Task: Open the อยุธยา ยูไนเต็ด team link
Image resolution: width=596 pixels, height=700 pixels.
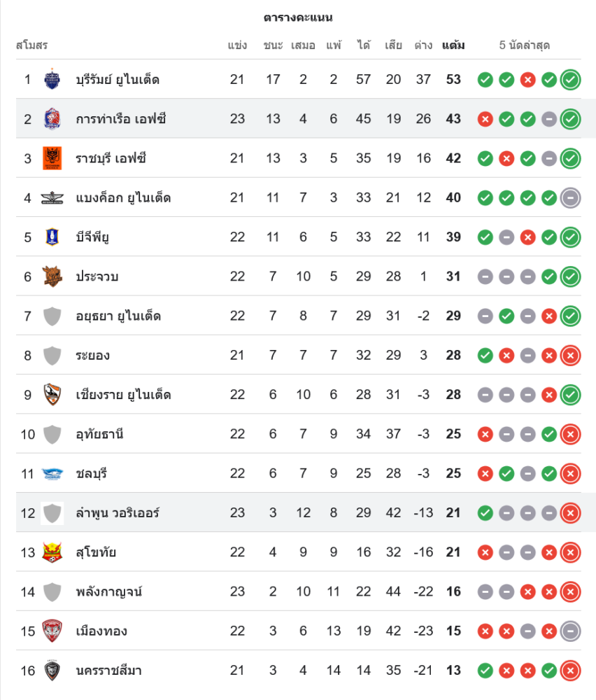Action: (x=118, y=316)
